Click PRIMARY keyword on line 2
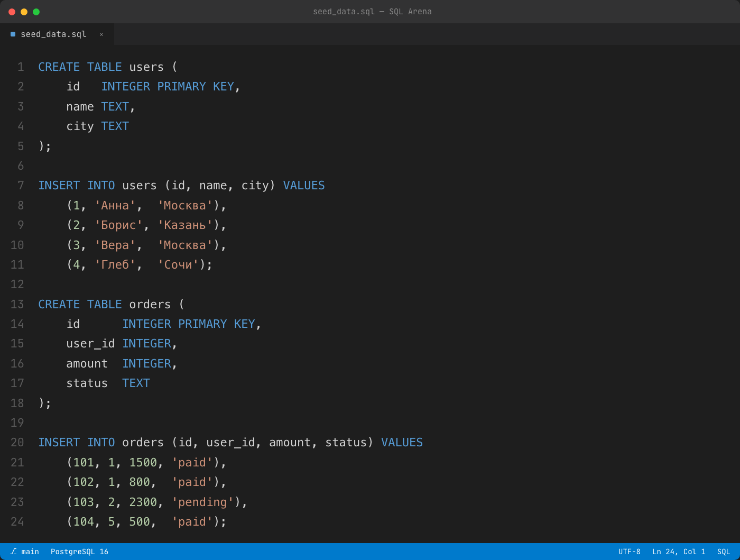The width and height of the screenshot is (740, 560). tap(181, 87)
